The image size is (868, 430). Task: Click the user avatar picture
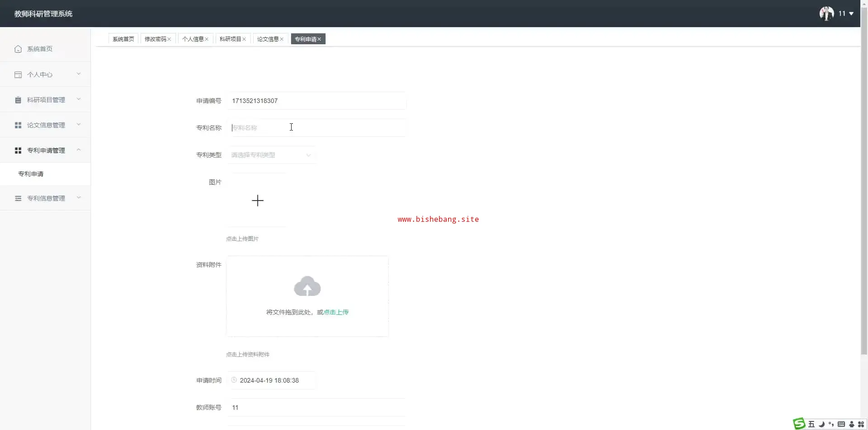point(826,14)
